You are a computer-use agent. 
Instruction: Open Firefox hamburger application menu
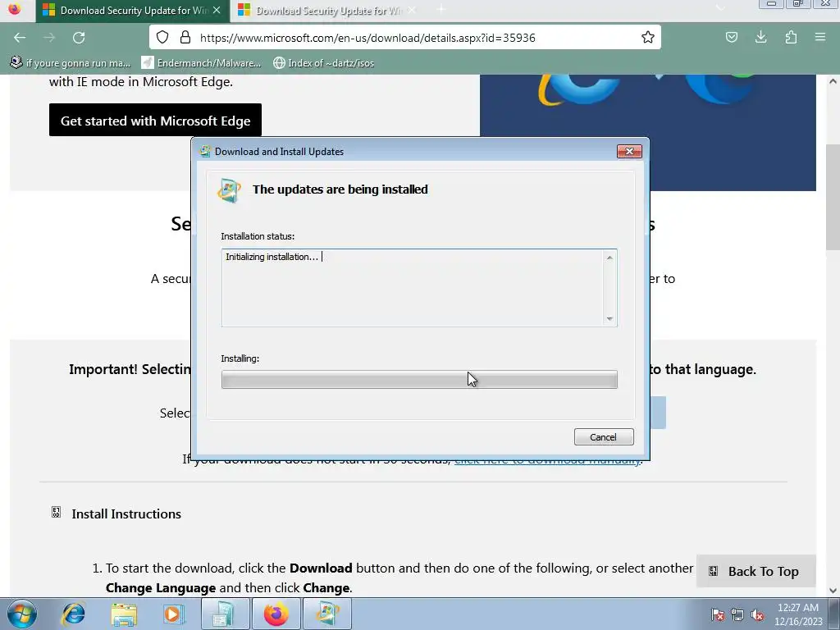click(820, 37)
